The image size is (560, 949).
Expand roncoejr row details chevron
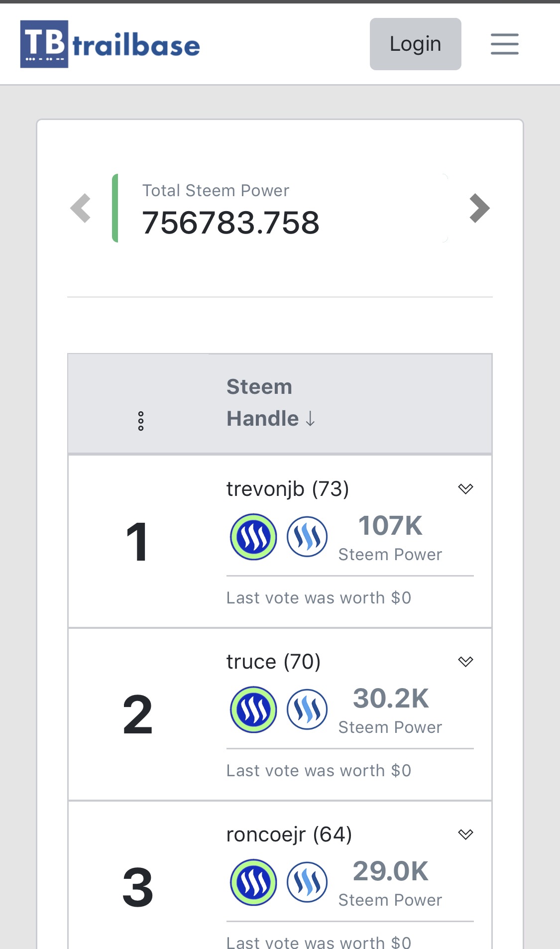[465, 834]
